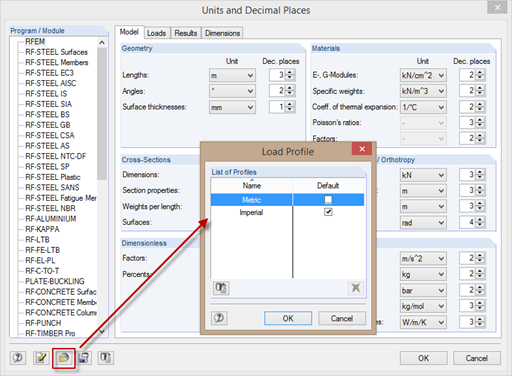This screenshot has height=376, width=512.
Task: Select RF-TIMBER Pro in module tree
Action: point(50,333)
